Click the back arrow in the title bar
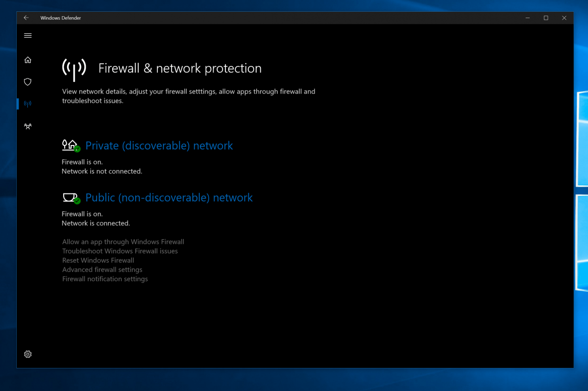The image size is (588, 391). tap(26, 18)
